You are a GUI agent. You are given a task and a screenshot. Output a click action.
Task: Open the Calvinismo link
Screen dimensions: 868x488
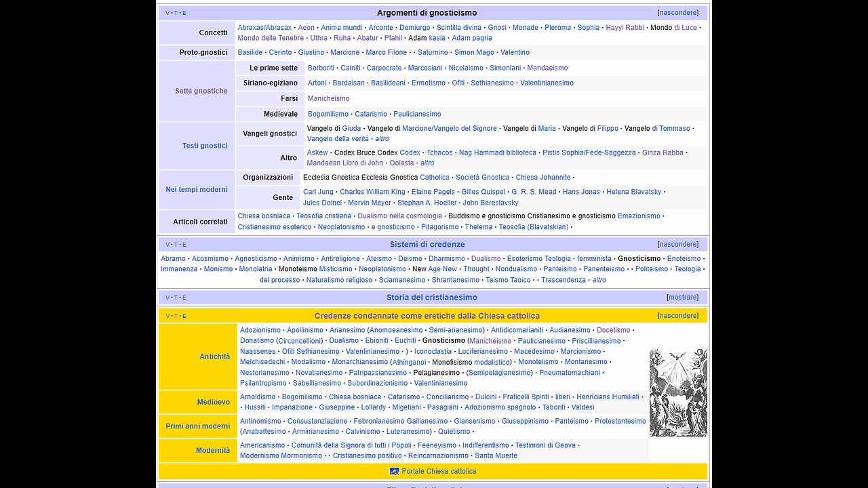click(363, 432)
